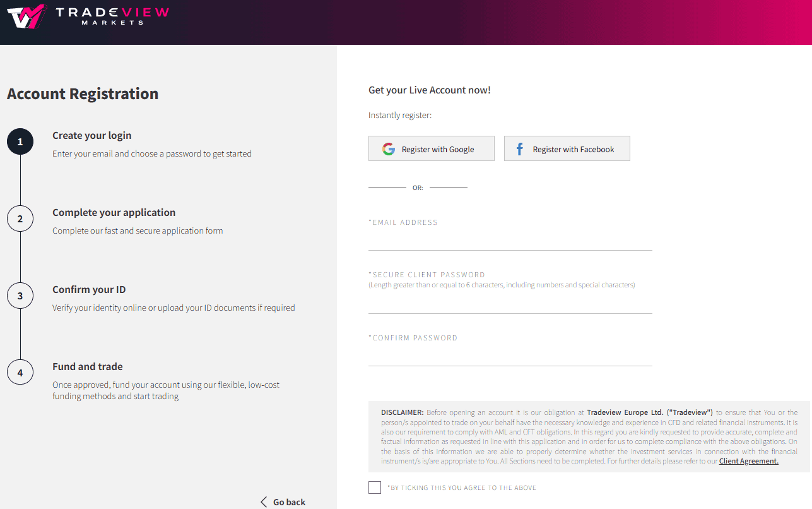The width and height of the screenshot is (812, 509).
Task: Click the step 1 circle icon
Action: point(20,142)
